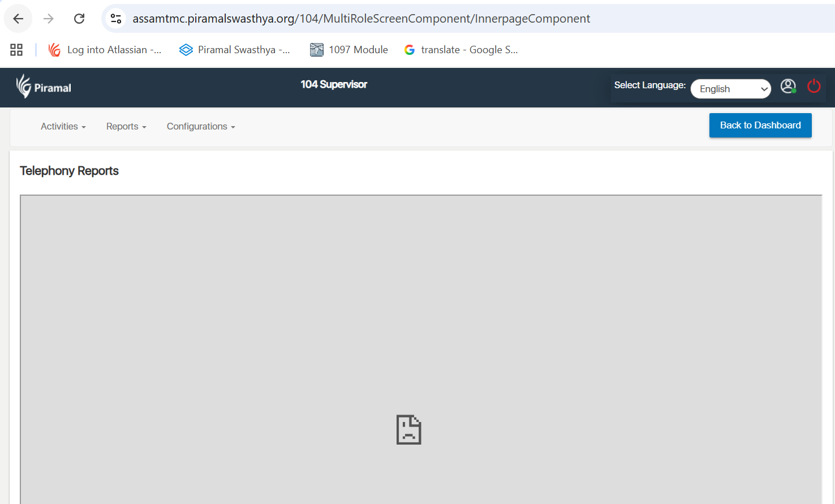Viewport: 835px width, 504px height.
Task: Click the browser forward arrow
Action: [x=49, y=19]
